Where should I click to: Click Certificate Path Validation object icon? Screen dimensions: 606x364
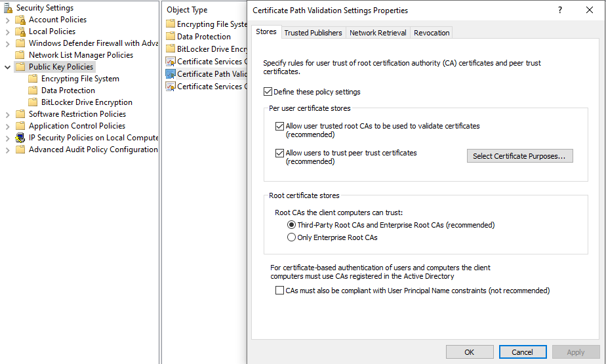pos(171,74)
